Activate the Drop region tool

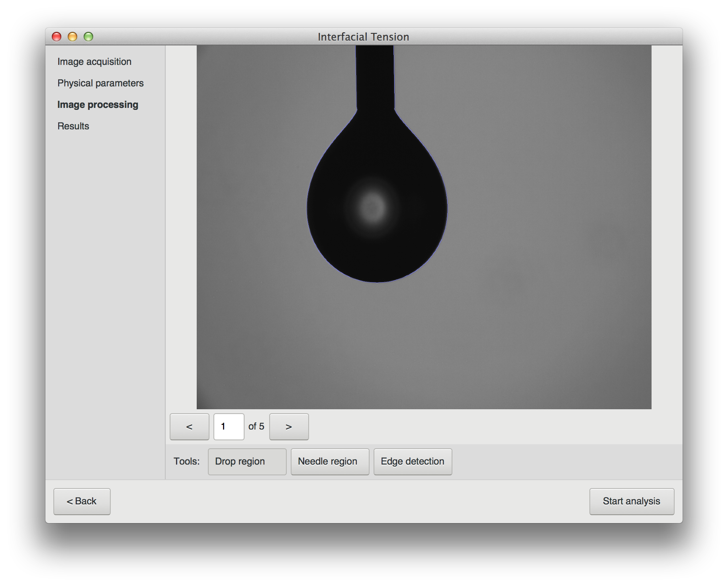(247, 461)
